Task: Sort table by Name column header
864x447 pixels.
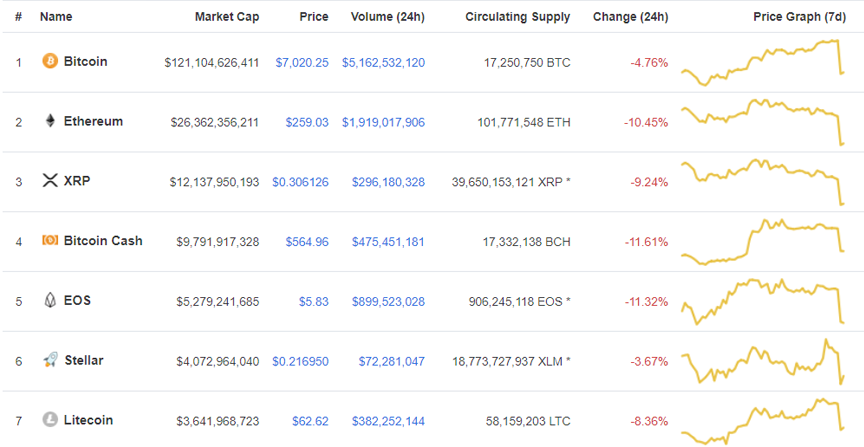Action: (x=56, y=17)
